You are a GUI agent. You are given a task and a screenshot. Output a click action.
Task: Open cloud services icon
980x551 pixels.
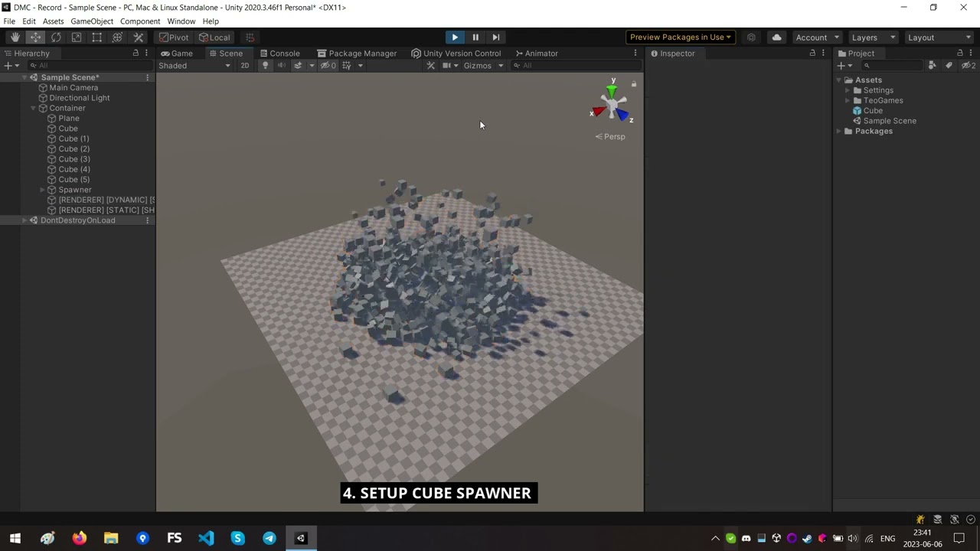coord(776,37)
